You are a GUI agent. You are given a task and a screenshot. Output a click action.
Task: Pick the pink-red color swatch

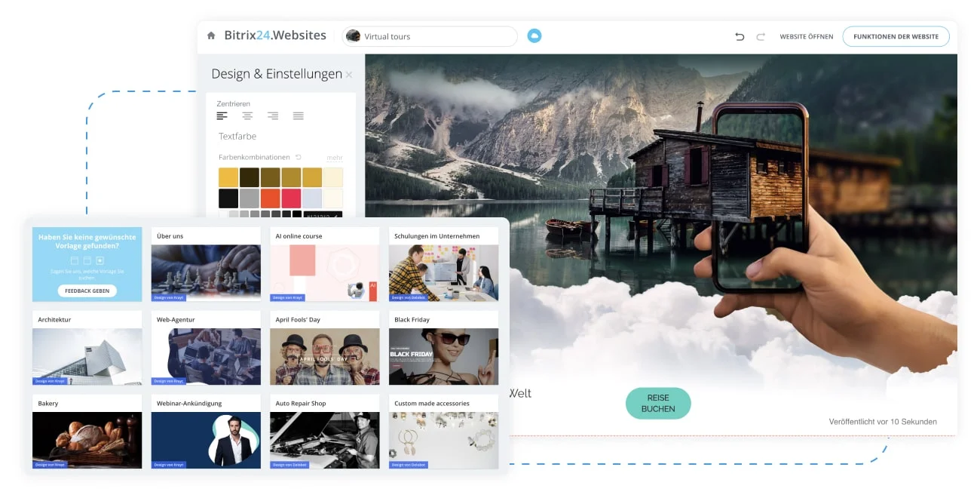click(x=291, y=198)
